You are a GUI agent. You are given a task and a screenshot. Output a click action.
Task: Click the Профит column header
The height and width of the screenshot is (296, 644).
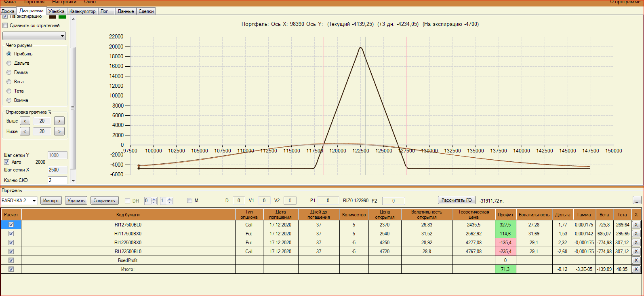click(505, 215)
